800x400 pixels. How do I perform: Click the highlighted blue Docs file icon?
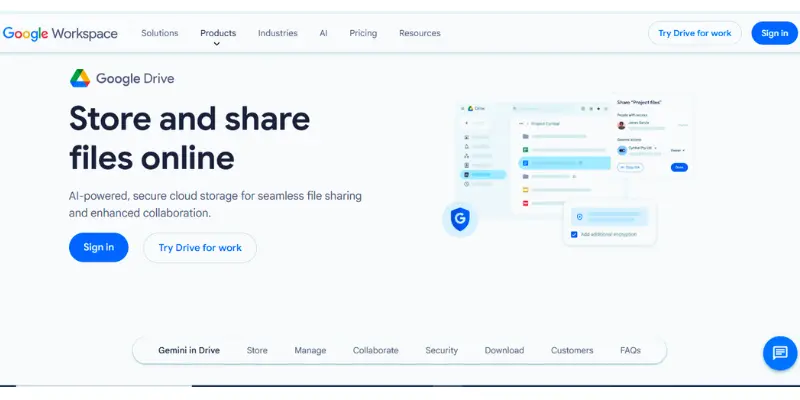click(x=524, y=162)
